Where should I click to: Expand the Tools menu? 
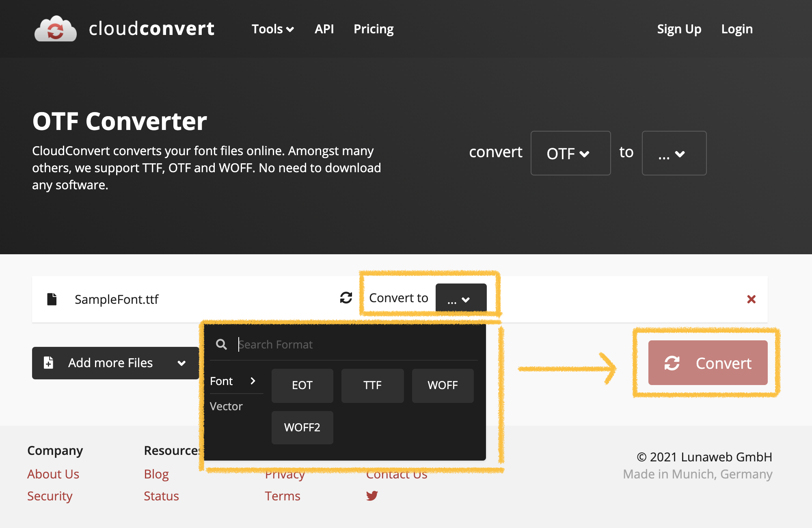(272, 29)
